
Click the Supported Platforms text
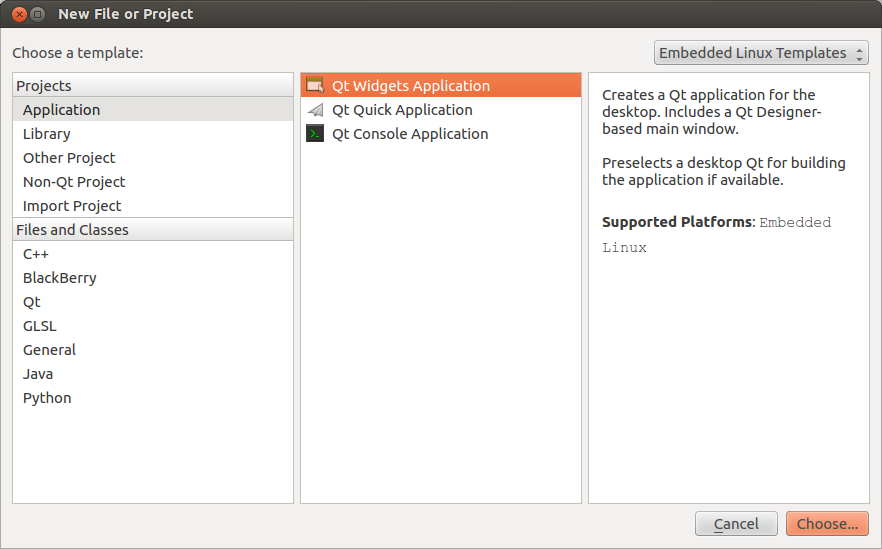(x=677, y=222)
